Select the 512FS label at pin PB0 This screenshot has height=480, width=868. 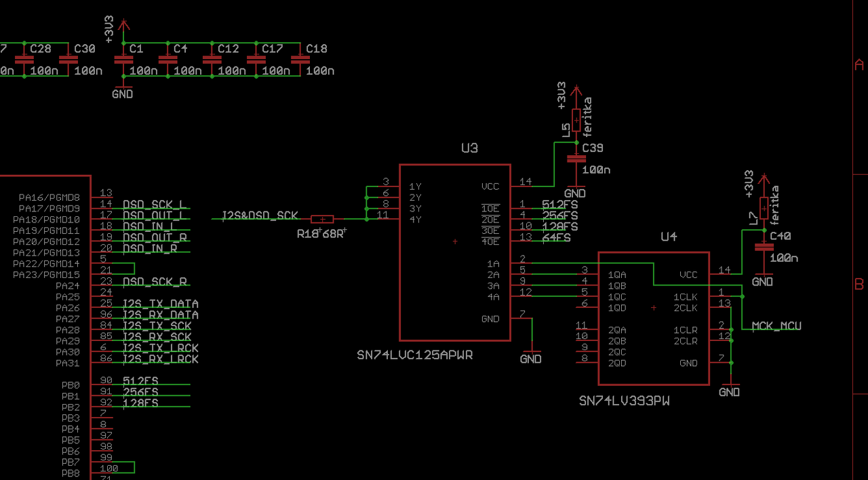[x=140, y=381]
